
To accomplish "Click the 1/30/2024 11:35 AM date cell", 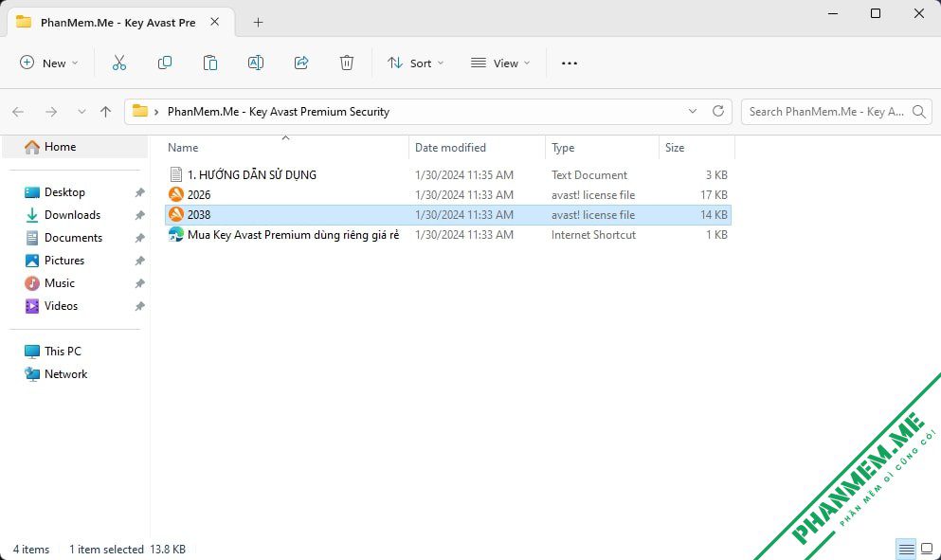I will pyautogui.click(x=464, y=174).
